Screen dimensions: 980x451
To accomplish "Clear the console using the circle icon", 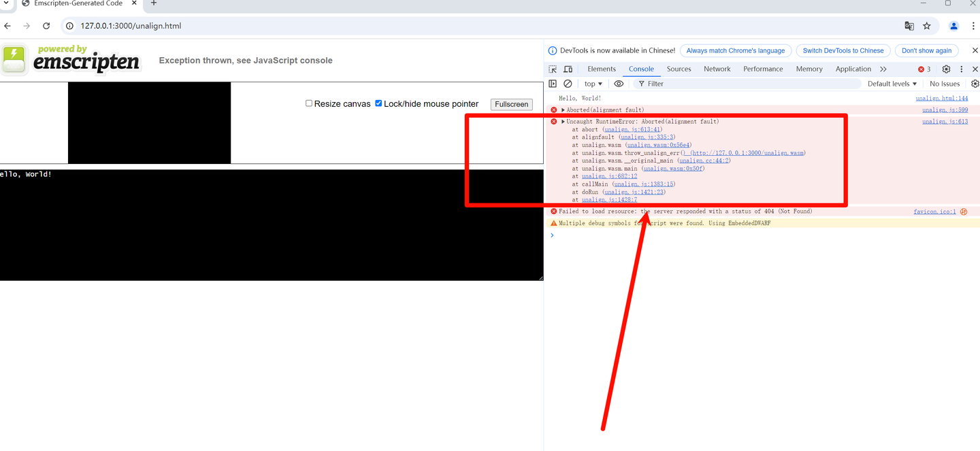I will pos(568,83).
